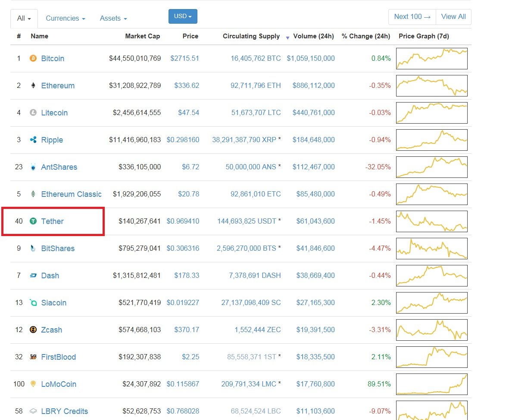Sort by the # rank column
Screen dimensions: 506x420
(19, 36)
